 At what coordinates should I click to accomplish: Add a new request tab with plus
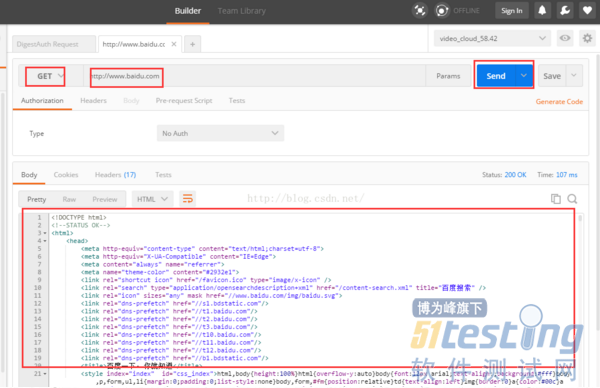(x=192, y=44)
